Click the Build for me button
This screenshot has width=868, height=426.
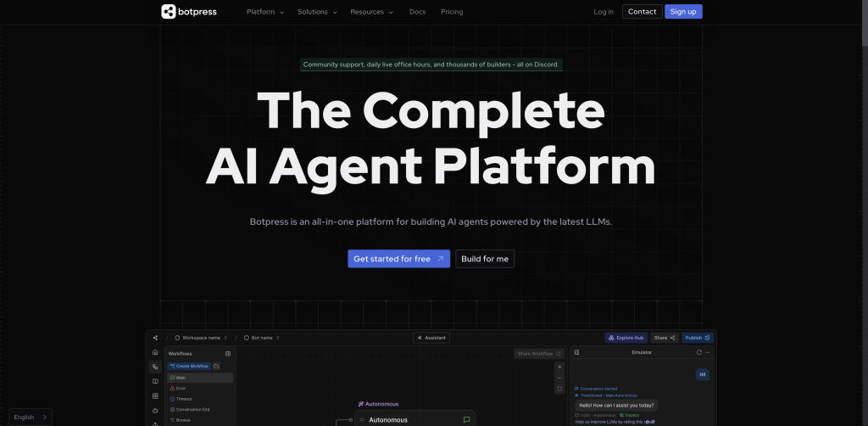[485, 259]
